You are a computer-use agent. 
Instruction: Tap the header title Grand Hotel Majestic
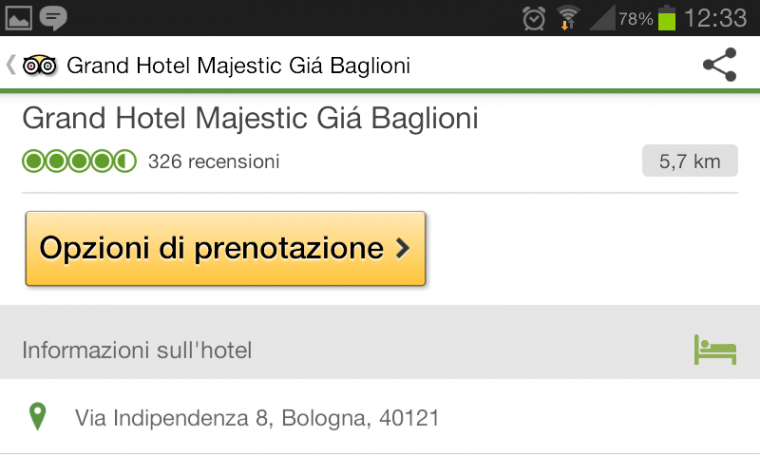238,65
